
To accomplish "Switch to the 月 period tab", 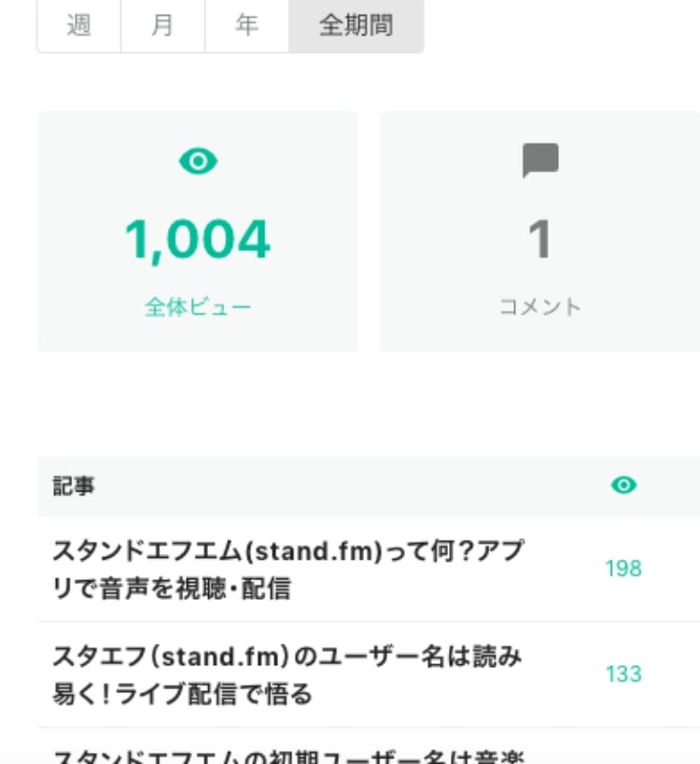I will point(162,26).
